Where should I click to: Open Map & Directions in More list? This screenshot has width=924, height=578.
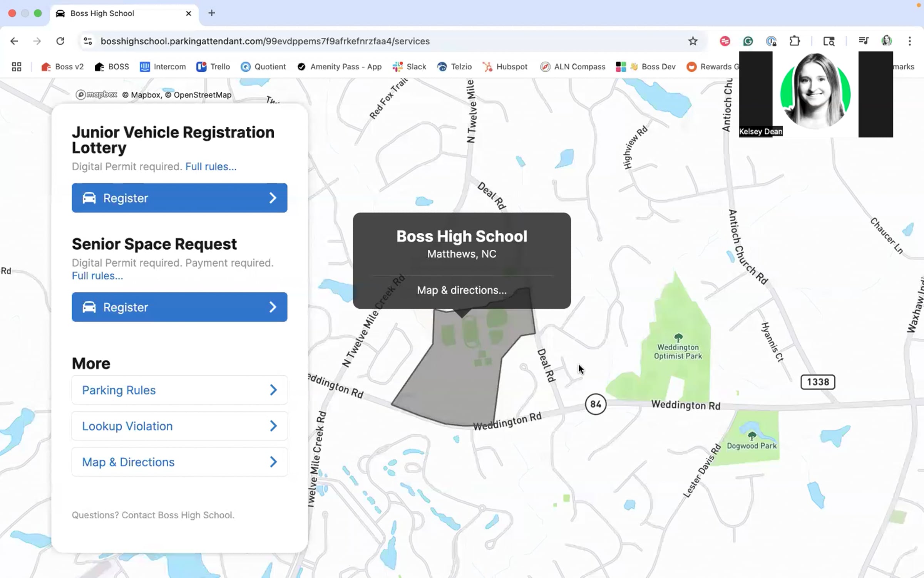click(179, 462)
